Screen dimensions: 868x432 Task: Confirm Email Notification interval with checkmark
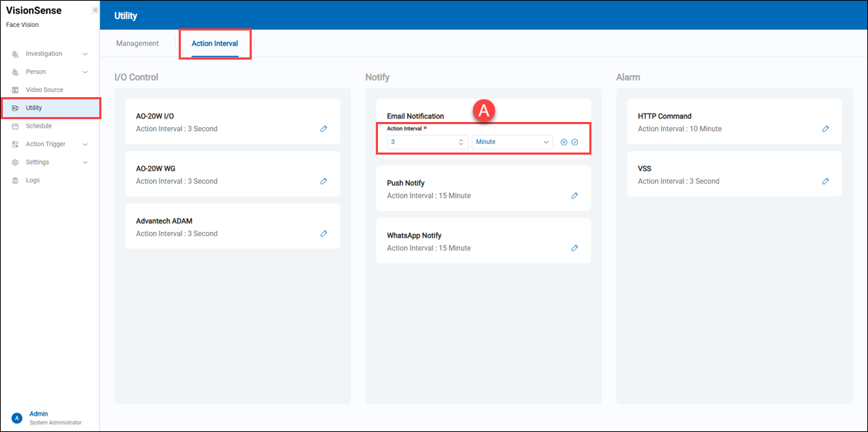click(575, 142)
